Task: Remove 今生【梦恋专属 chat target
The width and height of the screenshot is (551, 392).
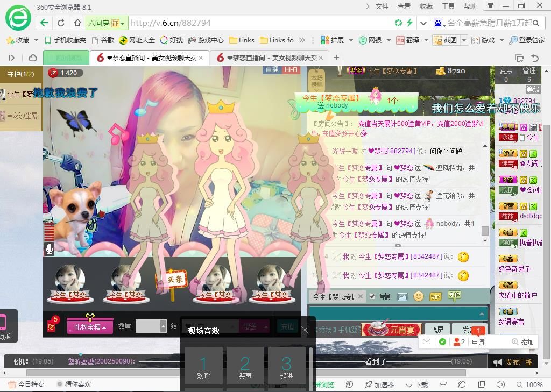Action: pos(361,296)
